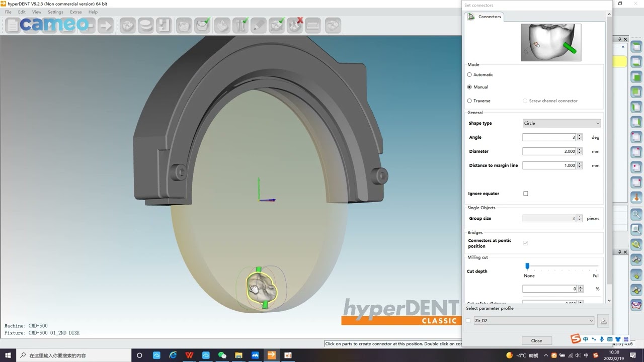Click the orange down-arrow view icon in the sidebar
Viewport: 644px width, 362px height.
tap(636, 197)
